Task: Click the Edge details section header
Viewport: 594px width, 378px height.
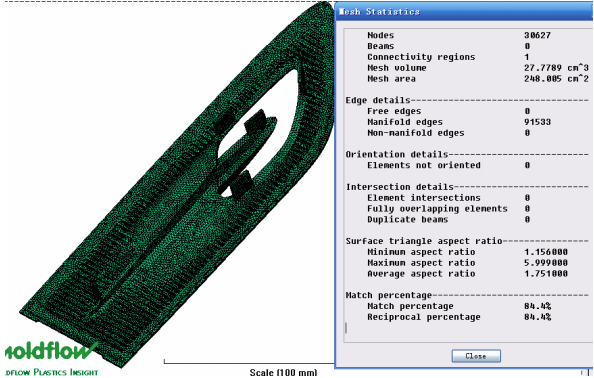Action: [x=378, y=100]
